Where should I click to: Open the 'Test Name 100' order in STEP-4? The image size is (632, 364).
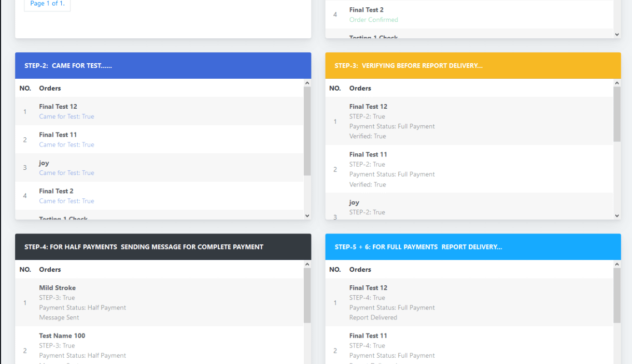pyautogui.click(x=62, y=336)
